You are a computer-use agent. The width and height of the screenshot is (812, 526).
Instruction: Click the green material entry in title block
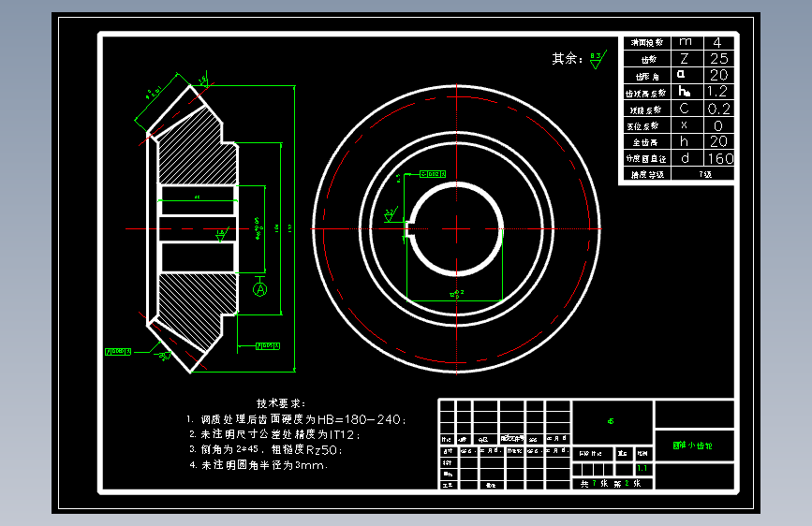[x=611, y=421]
